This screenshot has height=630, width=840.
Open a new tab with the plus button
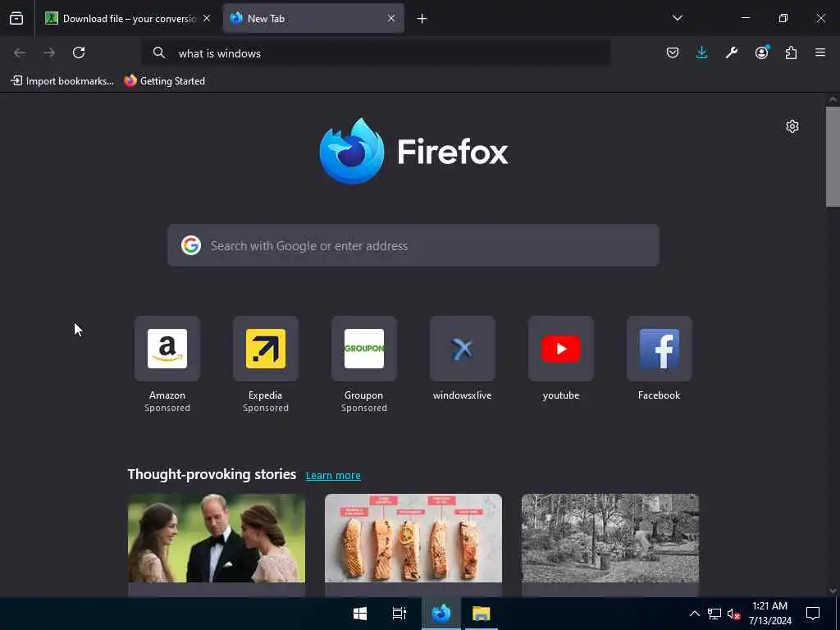point(422,19)
